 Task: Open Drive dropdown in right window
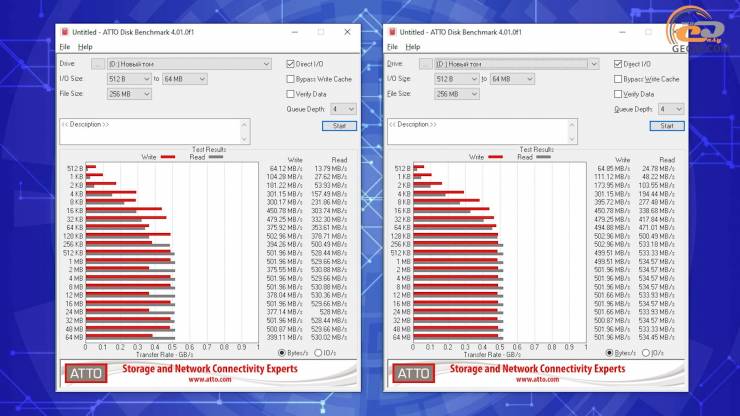coord(516,64)
